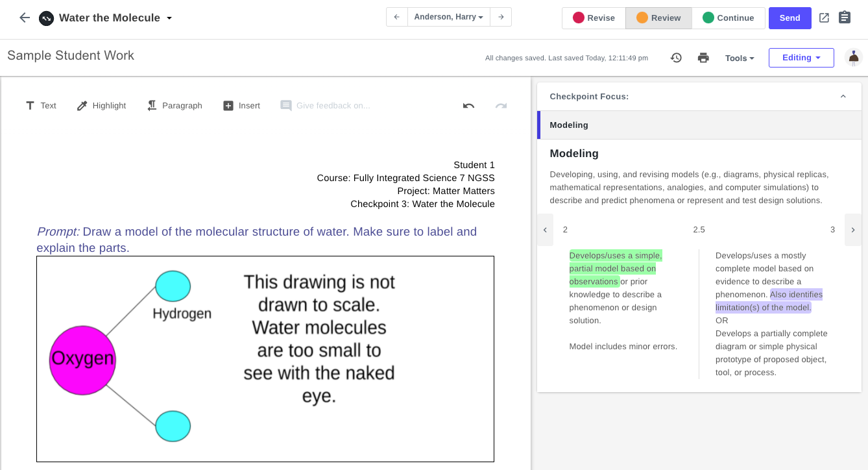Click 'Checkpoint 3: Water the Molecule' line
The width and height of the screenshot is (868, 470).
click(x=422, y=204)
